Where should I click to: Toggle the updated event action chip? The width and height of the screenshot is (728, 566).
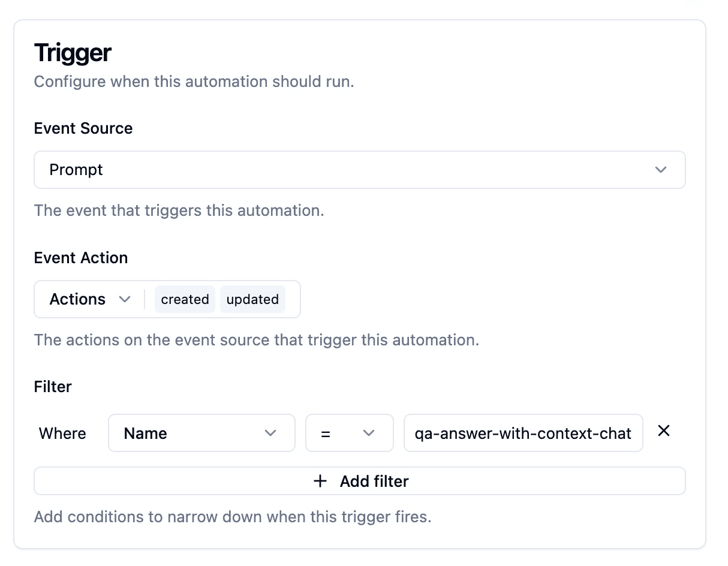pyautogui.click(x=252, y=299)
